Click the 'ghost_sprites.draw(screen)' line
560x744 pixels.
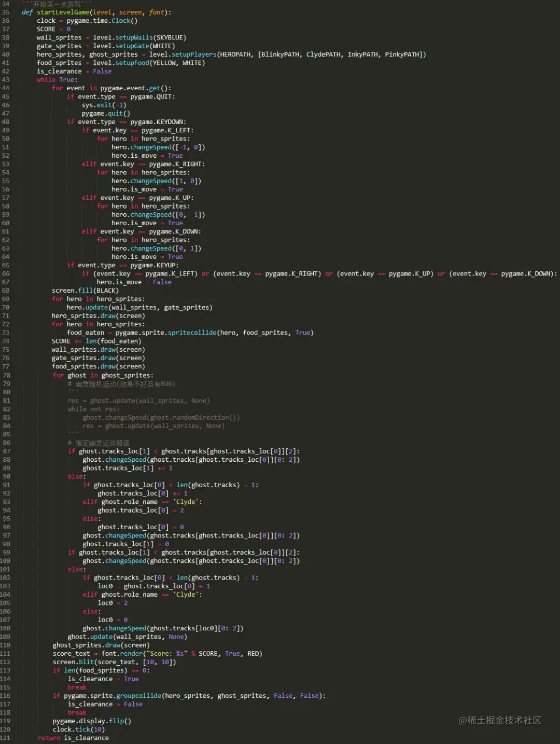tap(101, 645)
